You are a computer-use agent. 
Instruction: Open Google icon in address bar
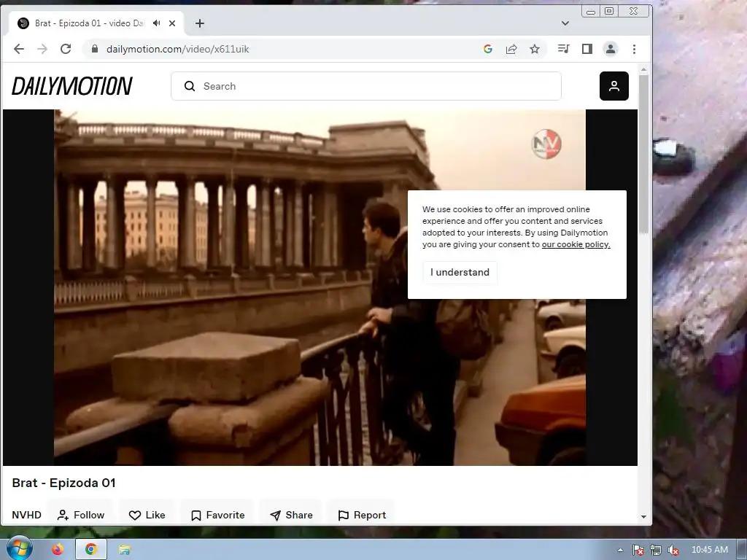488,49
